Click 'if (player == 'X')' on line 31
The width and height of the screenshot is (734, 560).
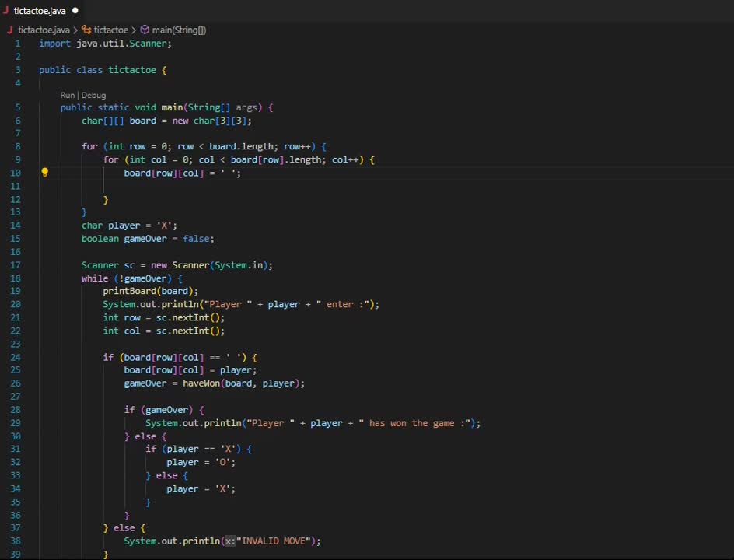198,449
